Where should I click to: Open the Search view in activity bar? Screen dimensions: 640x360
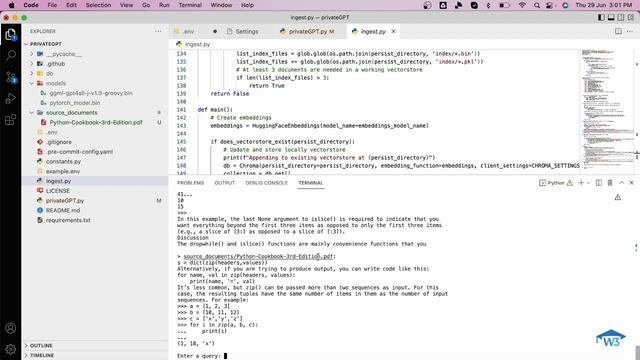click(11, 55)
